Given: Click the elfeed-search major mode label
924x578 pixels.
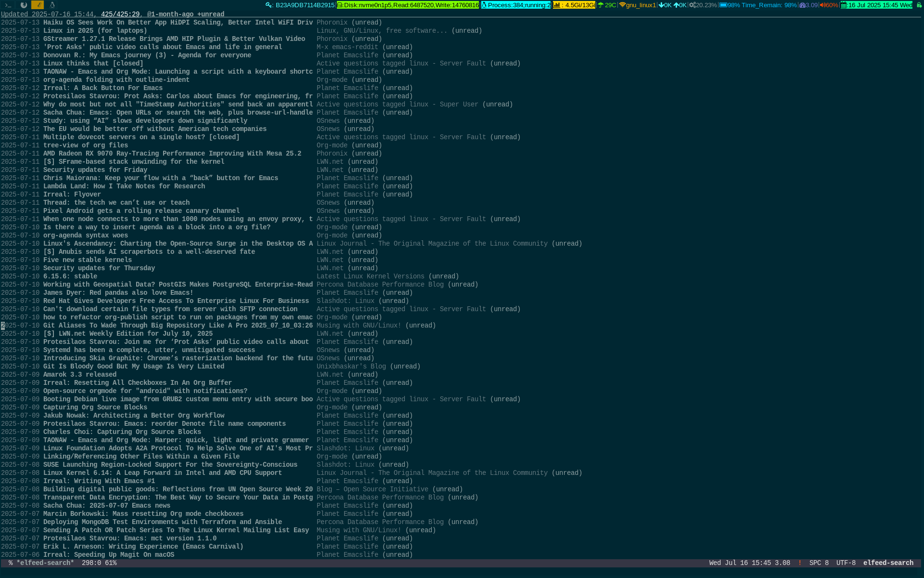Looking at the screenshot, I should [x=888, y=563].
